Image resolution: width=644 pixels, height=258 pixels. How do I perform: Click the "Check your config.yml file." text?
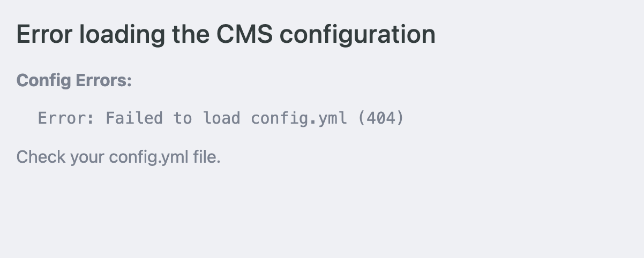click(118, 157)
